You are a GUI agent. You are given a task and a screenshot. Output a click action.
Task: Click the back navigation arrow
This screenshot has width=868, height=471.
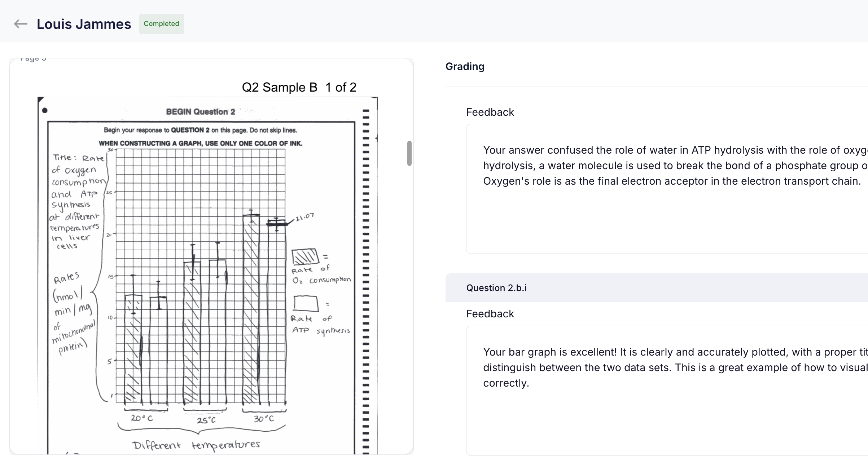[21, 24]
